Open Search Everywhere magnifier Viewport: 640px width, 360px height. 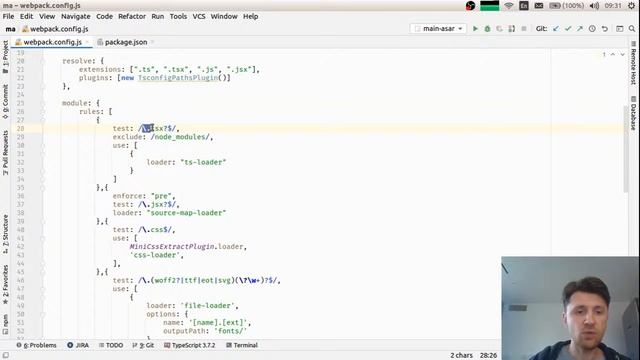click(x=632, y=29)
